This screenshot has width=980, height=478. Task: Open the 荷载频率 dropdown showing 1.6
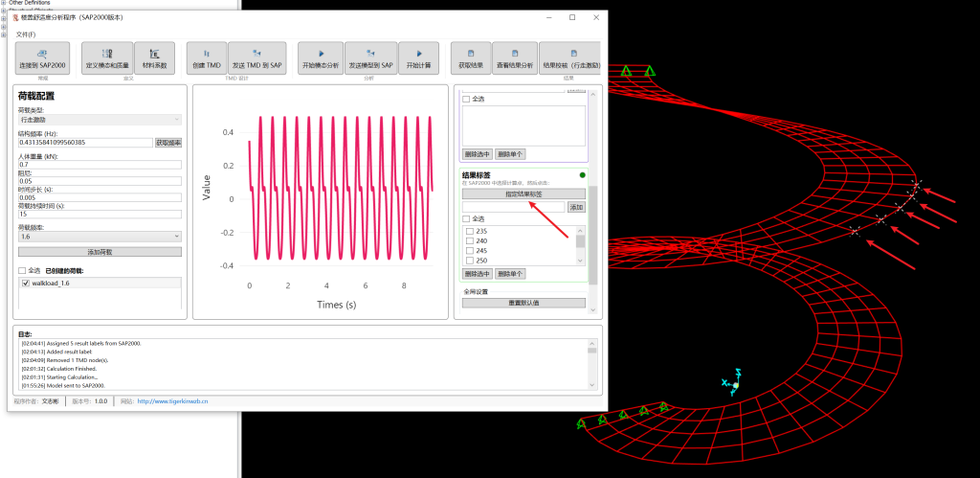[100, 236]
